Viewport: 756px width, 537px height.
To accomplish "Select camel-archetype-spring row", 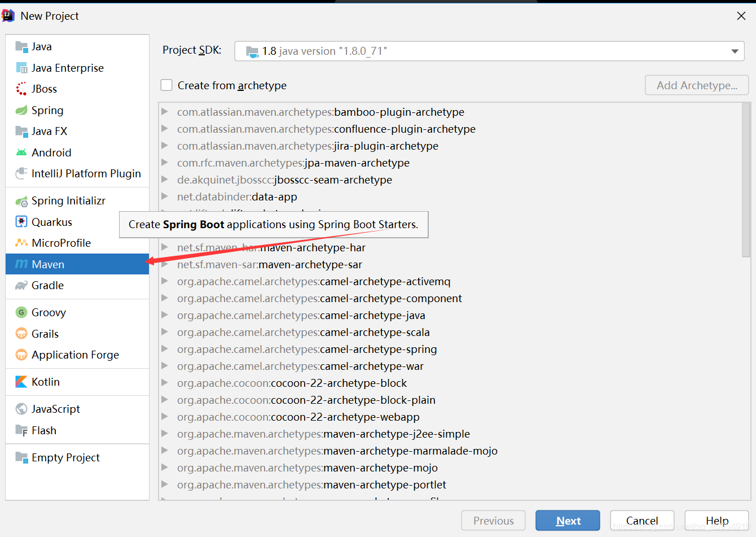I will coord(450,349).
